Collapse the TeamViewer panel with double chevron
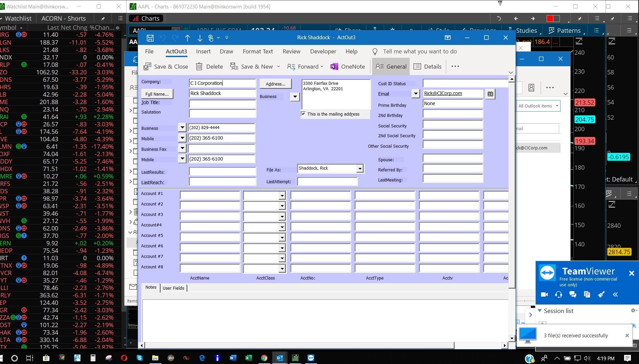 (615, 294)
